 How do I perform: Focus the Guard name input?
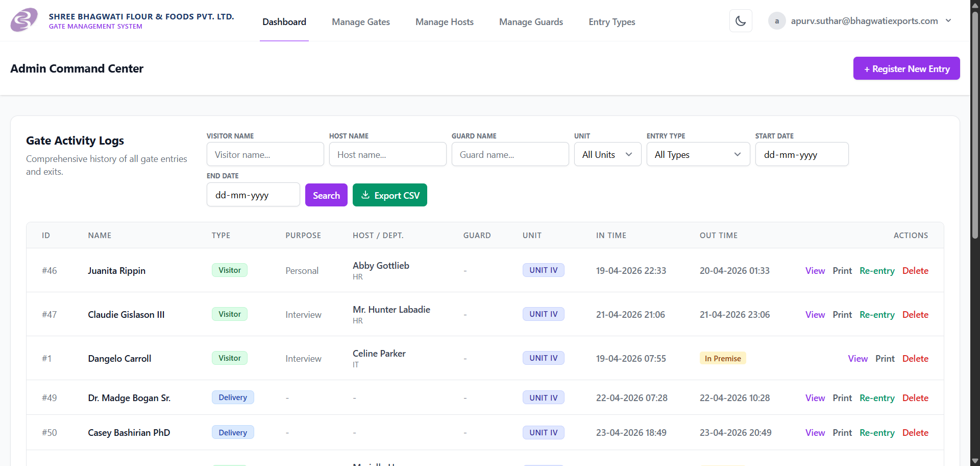click(x=510, y=154)
